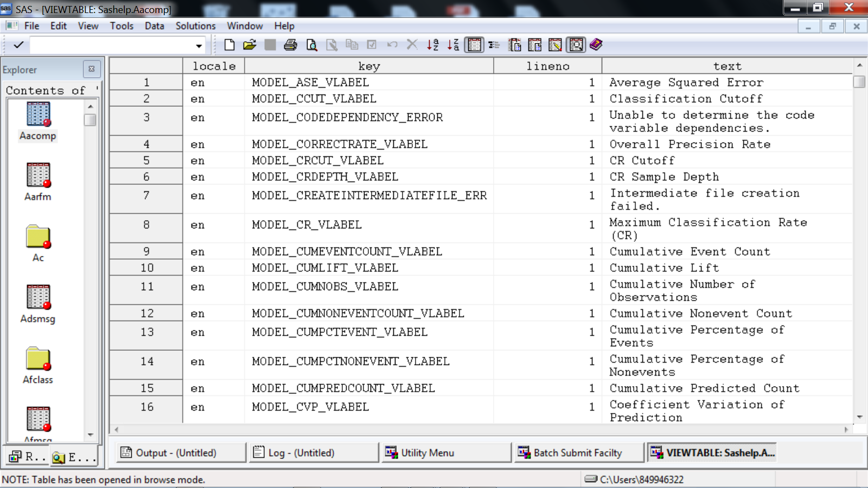This screenshot has width=868, height=488.
Task: Open an existing file using the Open toolbar icon
Action: click(250, 45)
